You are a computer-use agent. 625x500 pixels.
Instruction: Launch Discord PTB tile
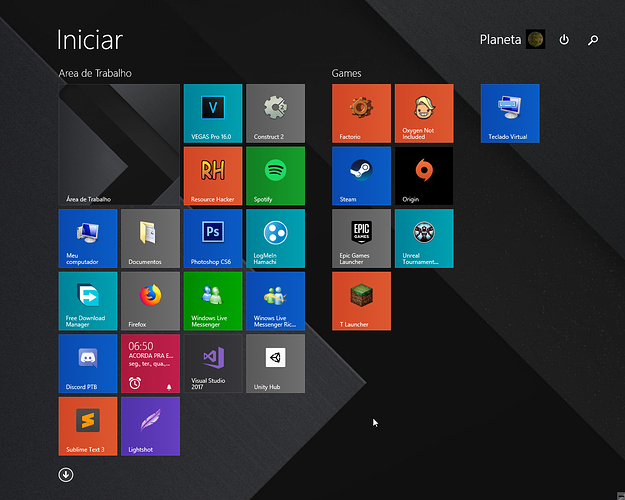coord(88,364)
